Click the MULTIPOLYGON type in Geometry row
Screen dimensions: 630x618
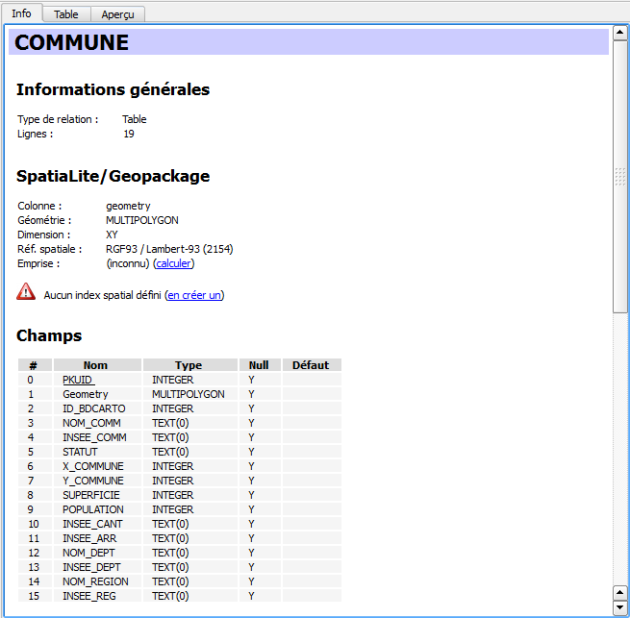coord(188,394)
